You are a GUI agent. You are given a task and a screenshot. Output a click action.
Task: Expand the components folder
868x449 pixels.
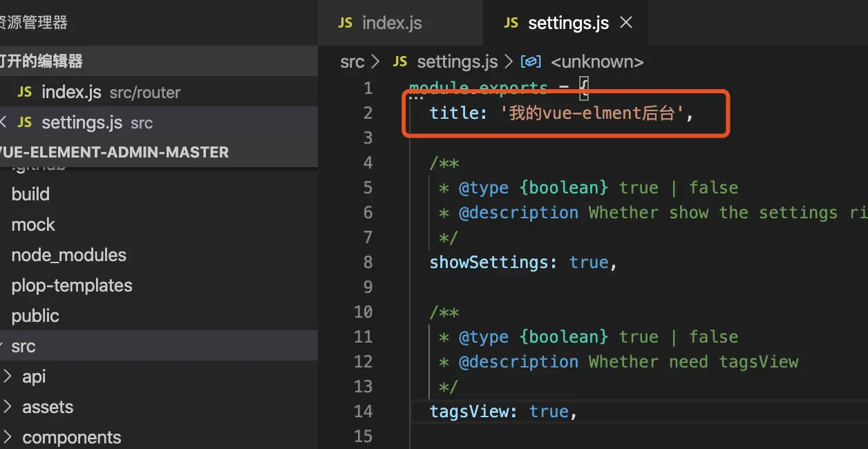8,437
